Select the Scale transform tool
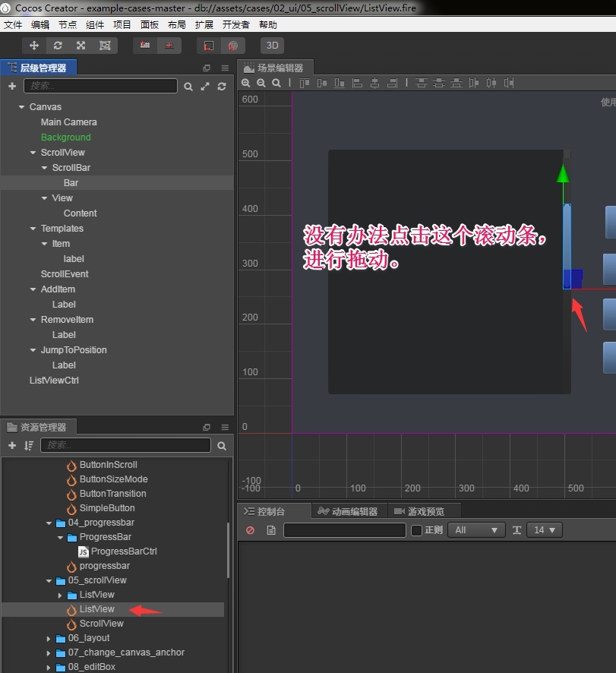Screen dimensions: 616x673 point(81,46)
